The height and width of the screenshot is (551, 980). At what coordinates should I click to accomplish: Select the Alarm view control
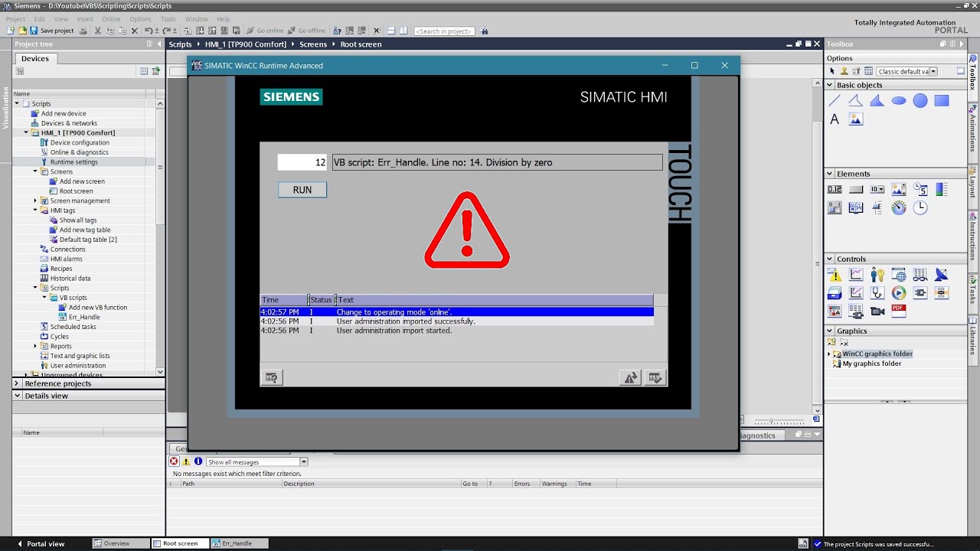coord(835,275)
